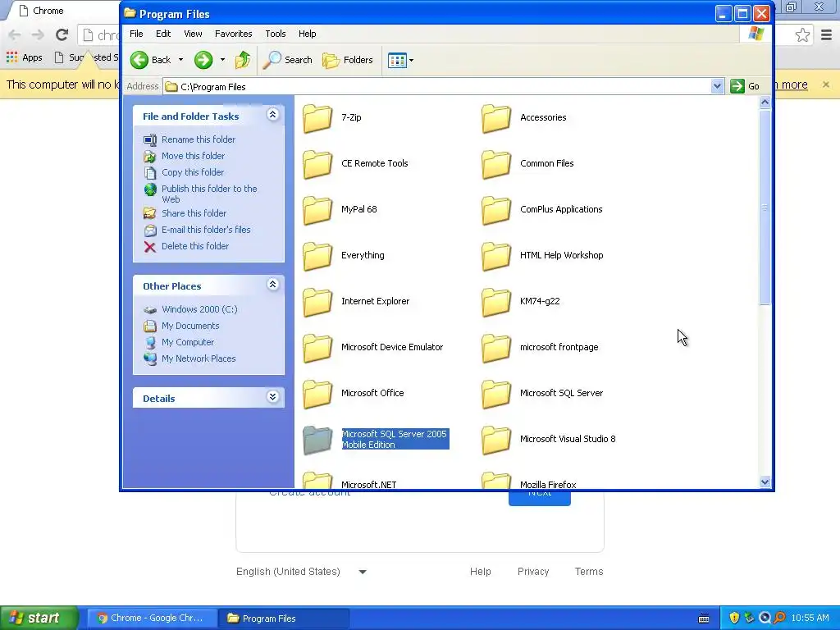
Task: Click the Go button by the address bar
Action: (x=745, y=86)
